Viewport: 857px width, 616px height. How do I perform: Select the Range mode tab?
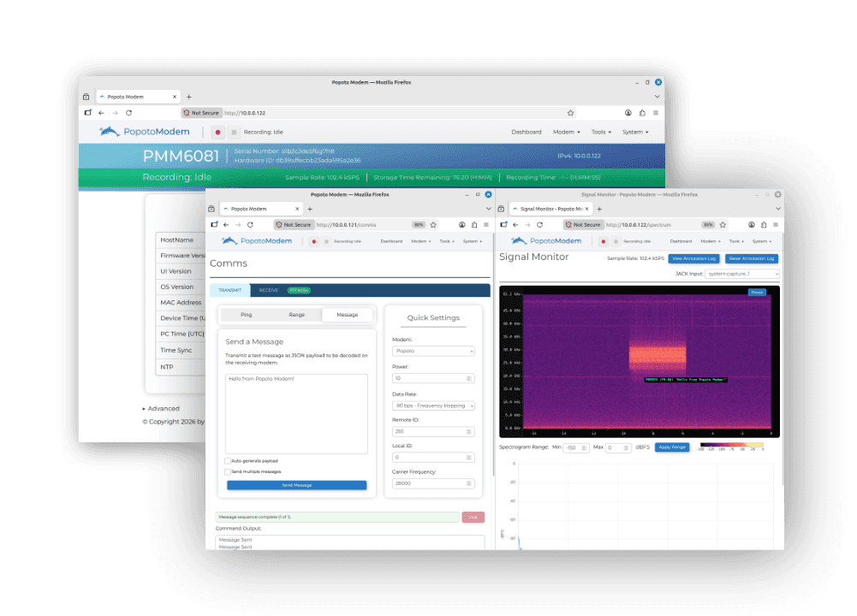(x=297, y=315)
